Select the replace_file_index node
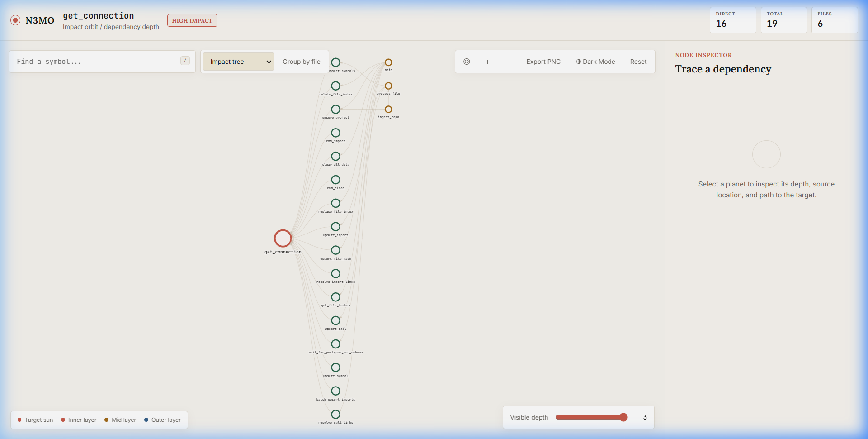The width and height of the screenshot is (868, 439). click(335, 203)
